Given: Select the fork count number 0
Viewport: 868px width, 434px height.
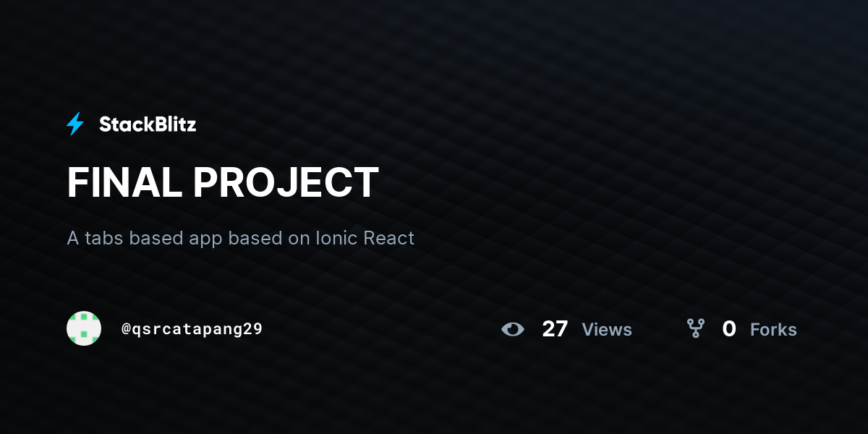Looking at the screenshot, I should point(729,329).
